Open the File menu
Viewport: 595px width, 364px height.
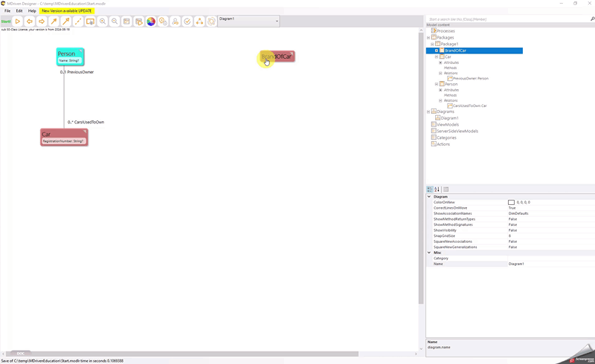(7, 11)
